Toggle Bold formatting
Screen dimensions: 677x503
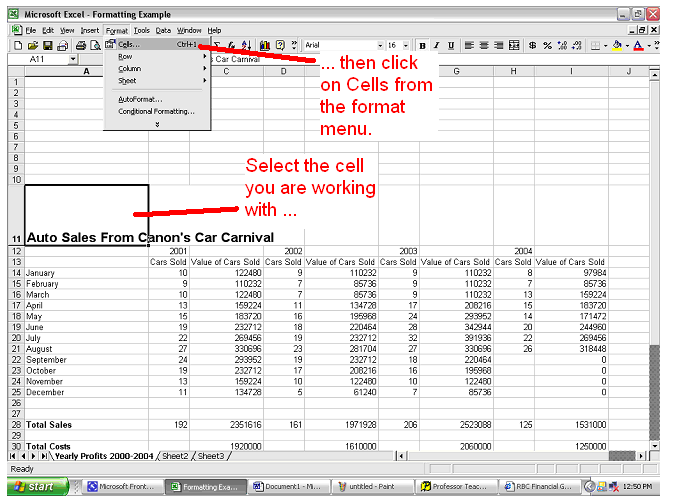422,45
